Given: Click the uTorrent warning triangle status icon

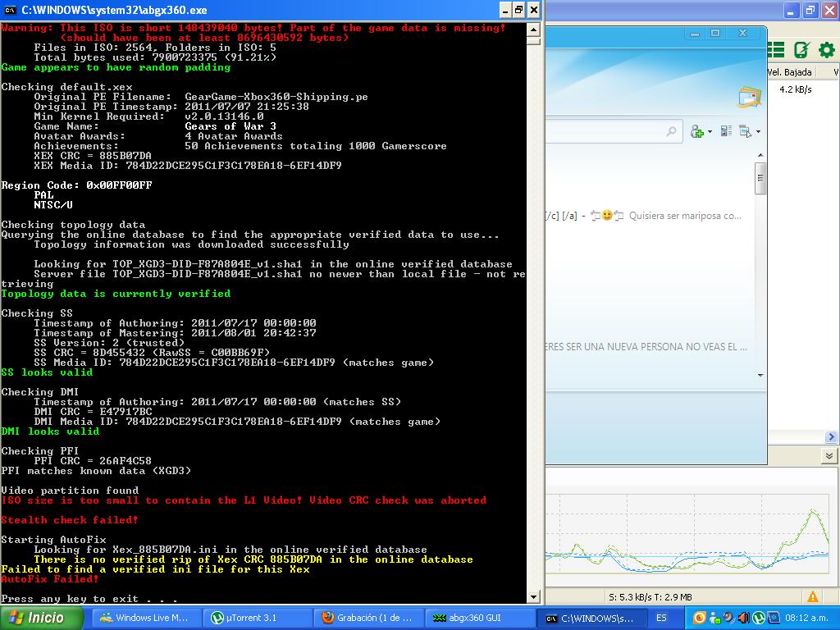Looking at the screenshot, I should [813, 597].
